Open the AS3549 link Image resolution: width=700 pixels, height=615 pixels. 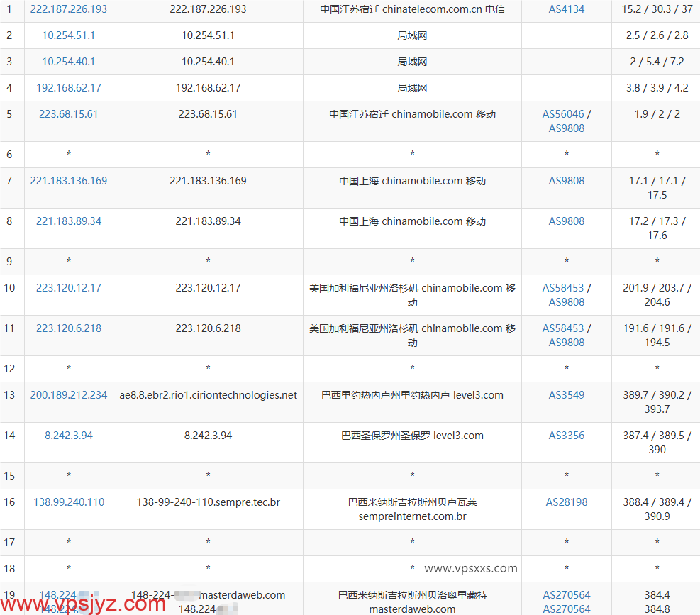click(x=567, y=395)
